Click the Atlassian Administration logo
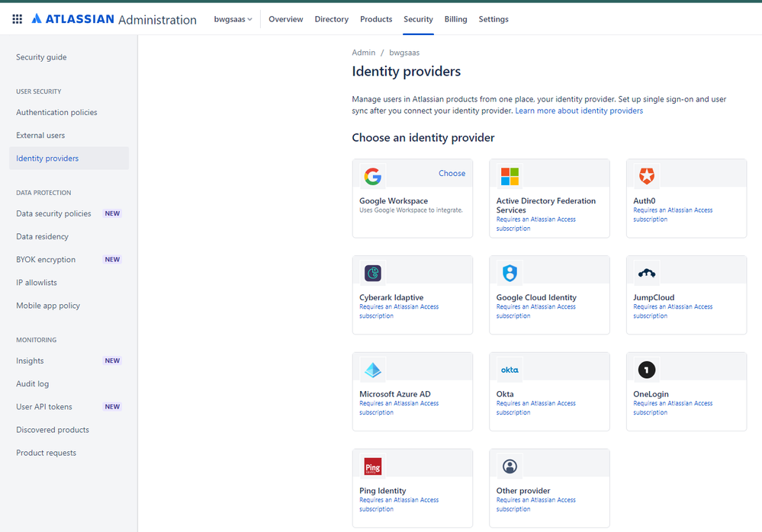Screen dimensions: 762x532 point(114,19)
